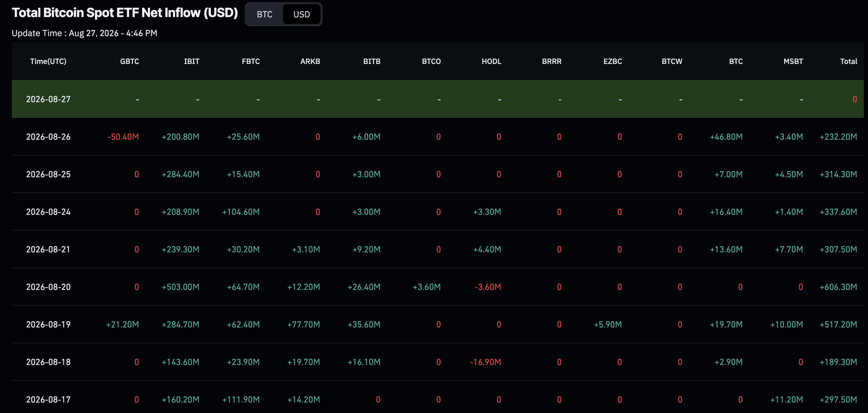The width and height of the screenshot is (868, 413).
Task: Click the GBTC +21.20M value
Action: point(123,325)
